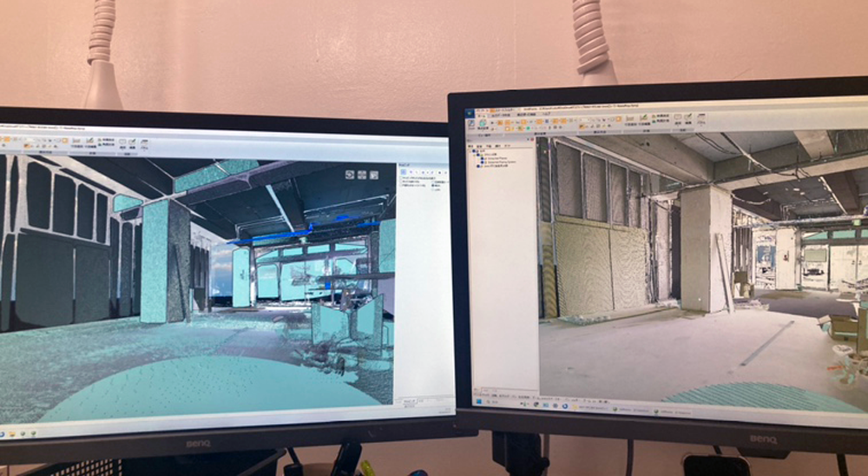Toggle visibility dot of the root tree node
Screen dimensions: 868x476
pyautogui.click(x=474, y=151)
